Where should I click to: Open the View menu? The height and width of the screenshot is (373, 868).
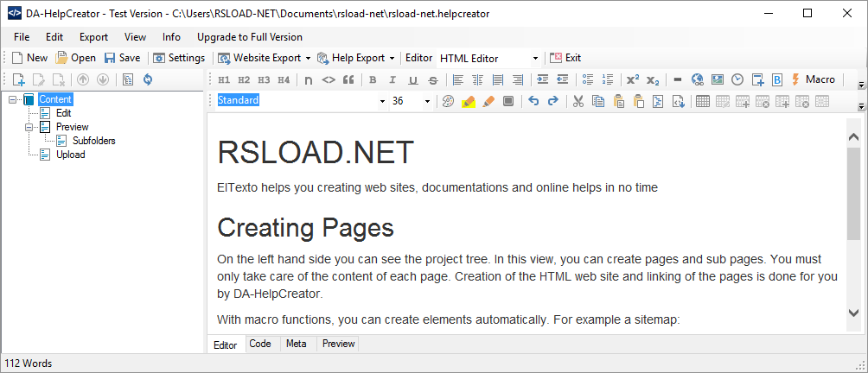135,37
